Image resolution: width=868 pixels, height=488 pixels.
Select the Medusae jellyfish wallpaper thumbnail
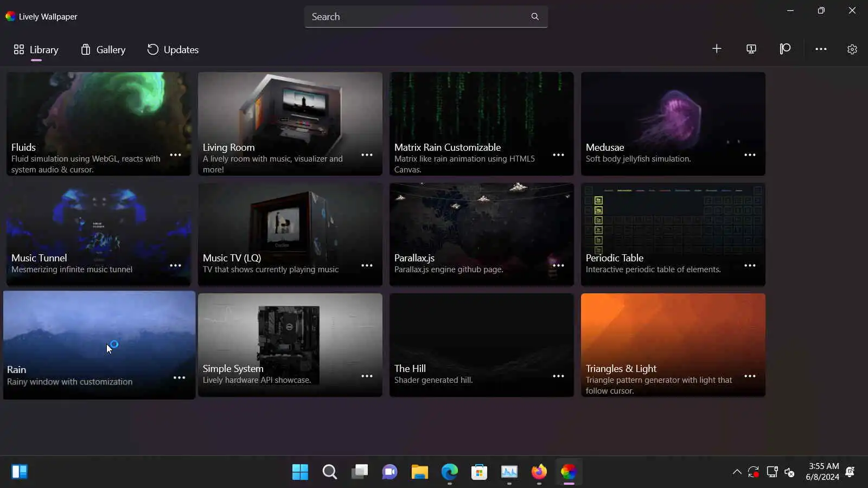pyautogui.click(x=673, y=124)
